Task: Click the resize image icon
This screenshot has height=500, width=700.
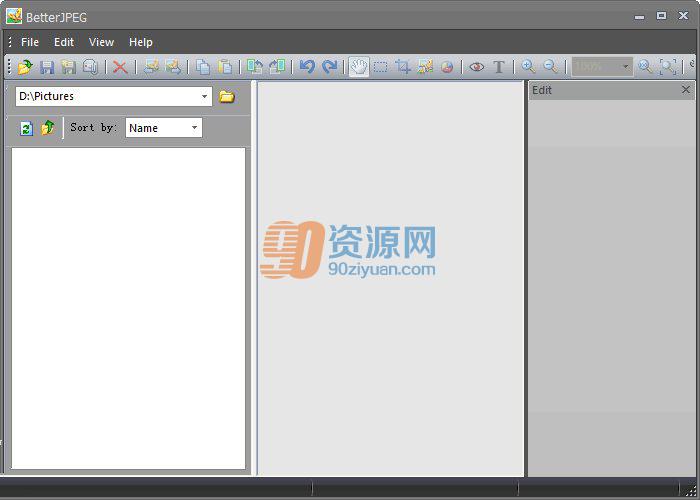Action: (425, 67)
